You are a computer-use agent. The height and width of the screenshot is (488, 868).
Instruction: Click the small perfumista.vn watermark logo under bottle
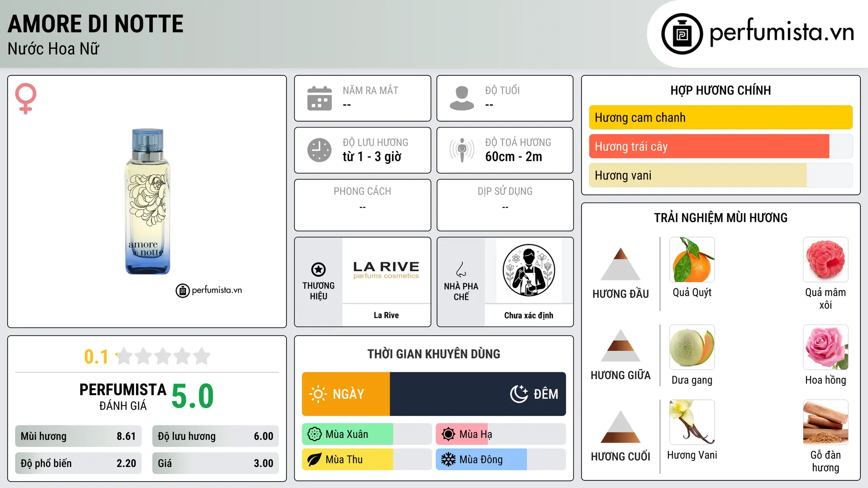[209, 291]
